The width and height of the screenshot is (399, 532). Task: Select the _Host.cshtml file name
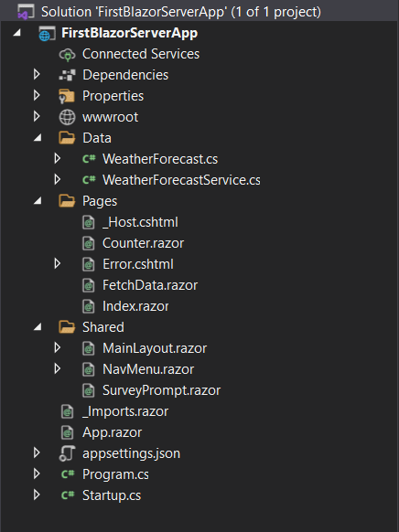[x=140, y=222]
